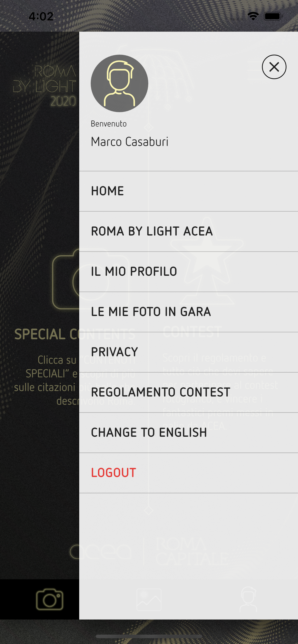Tap the user profile avatar icon
Screen dimensions: 298x644
(x=119, y=83)
